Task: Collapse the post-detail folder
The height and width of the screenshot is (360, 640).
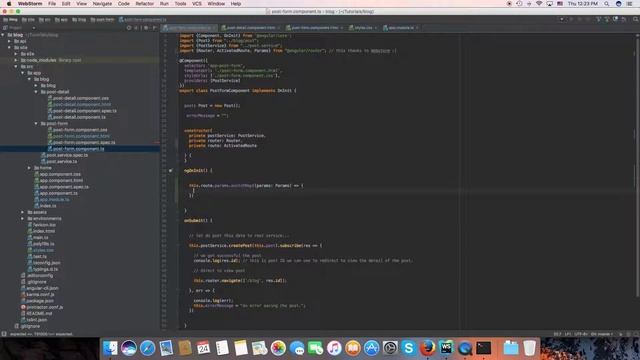Action: coord(36,92)
